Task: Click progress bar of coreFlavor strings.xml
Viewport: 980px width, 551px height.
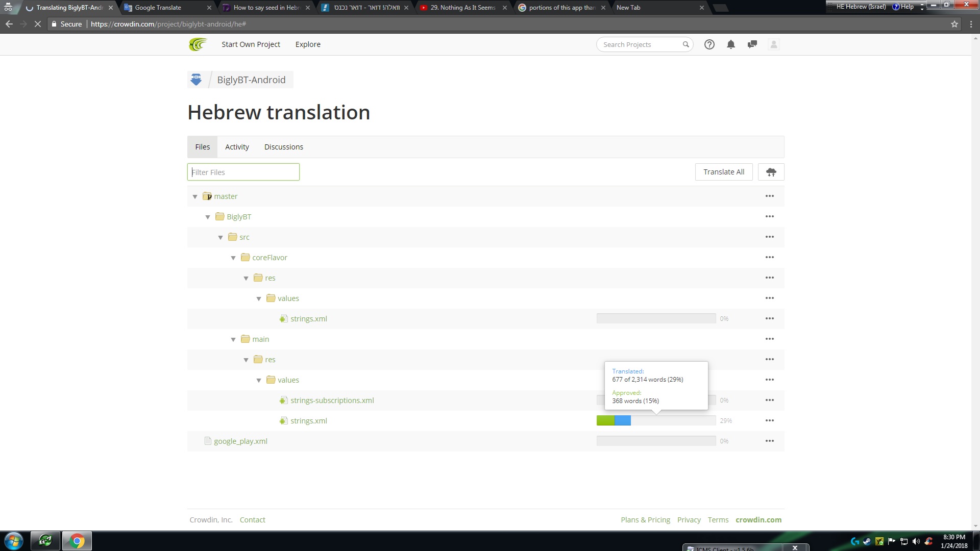Action: (x=656, y=318)
